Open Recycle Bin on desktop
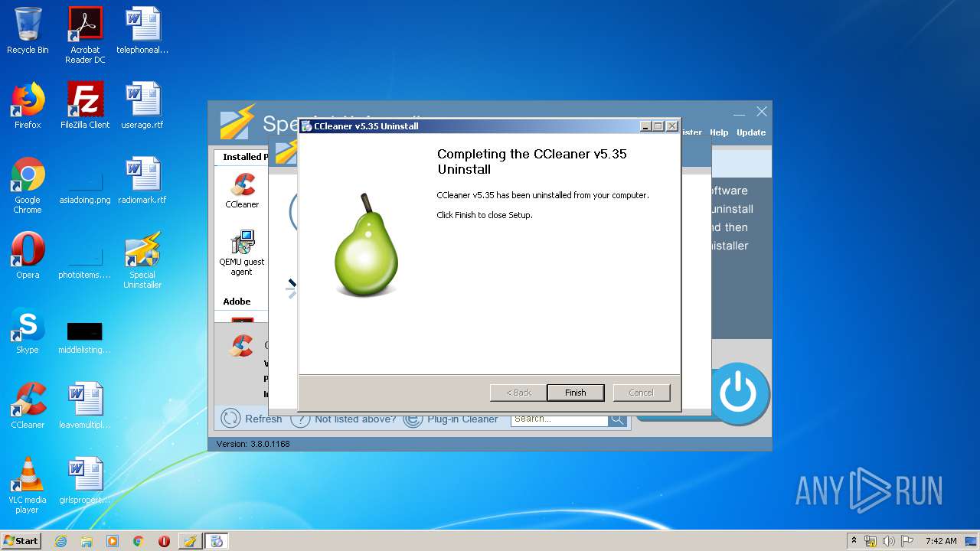Viewport: 980px width, 551px height. (x=28, y=31)
